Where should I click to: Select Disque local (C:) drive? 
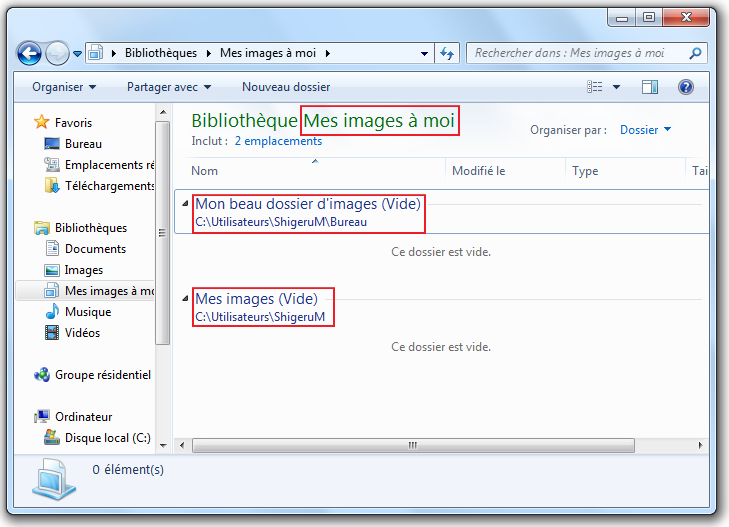click(x=107, y=438)
